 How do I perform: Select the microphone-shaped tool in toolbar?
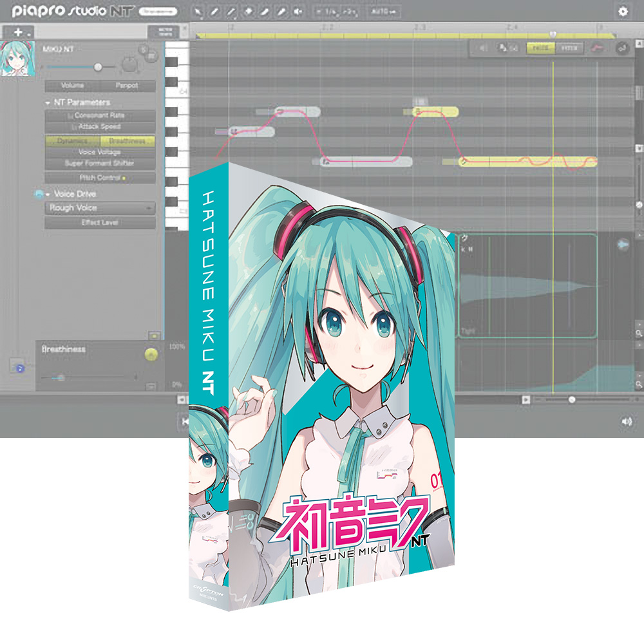click(281, 12)
